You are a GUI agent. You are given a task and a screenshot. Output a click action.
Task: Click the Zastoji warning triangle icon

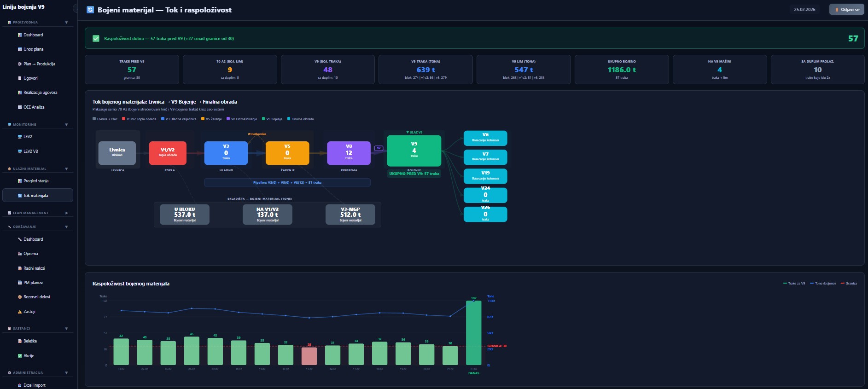coord(20,312)
